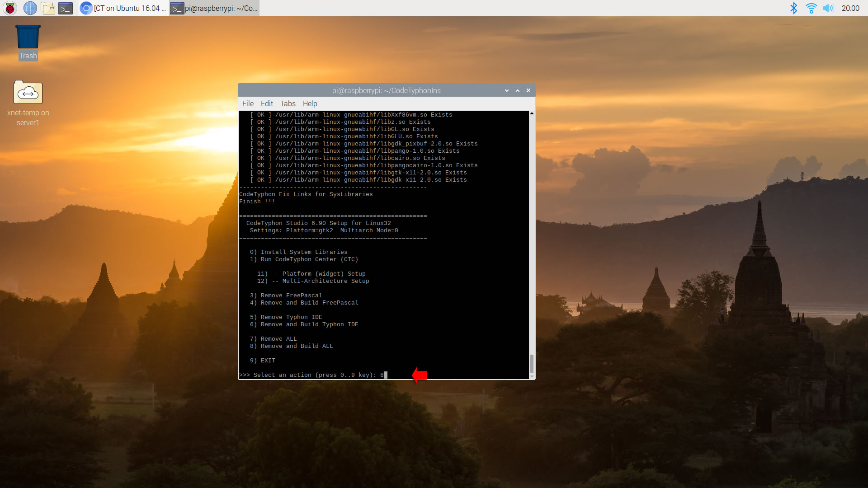This screenshot has height=488, width=868.
Task: Click the terminal title bar text
Action: [386, 90]
